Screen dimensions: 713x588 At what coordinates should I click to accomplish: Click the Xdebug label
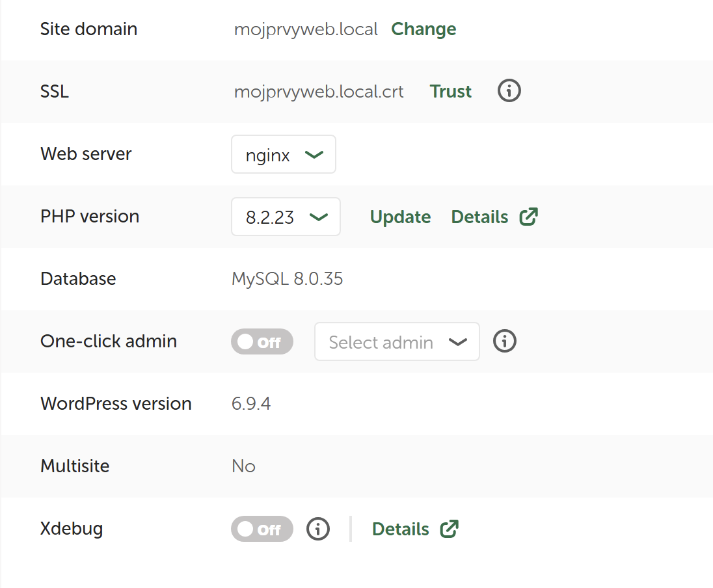pyautogui.click(x=72, y=529)
